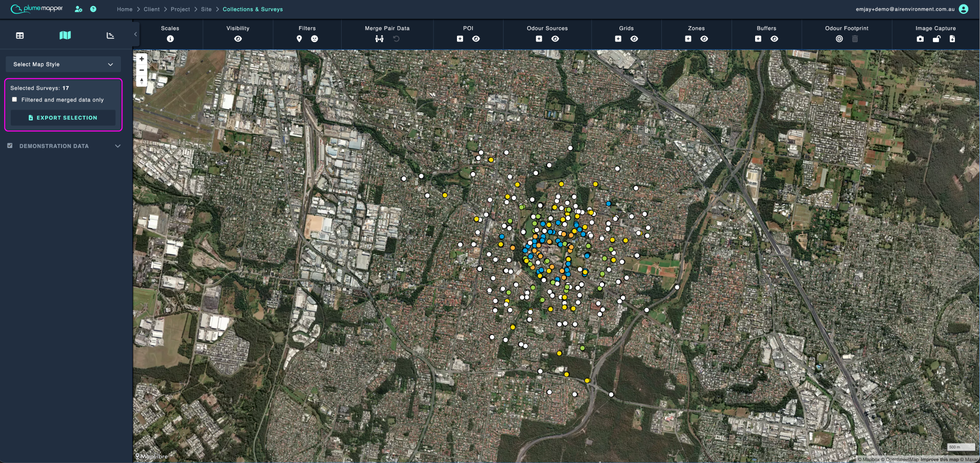980x463 pixels.
Task: Toggle POI visibility eye
Action: (x=476, y=39)
